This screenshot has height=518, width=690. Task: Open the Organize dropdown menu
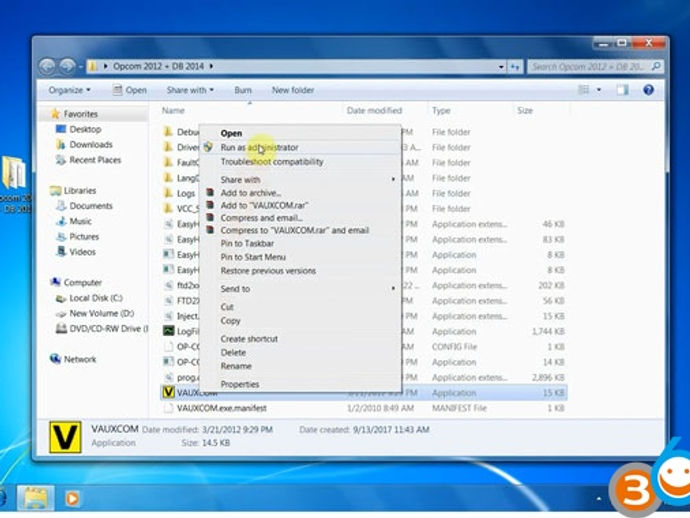[69, 90]
